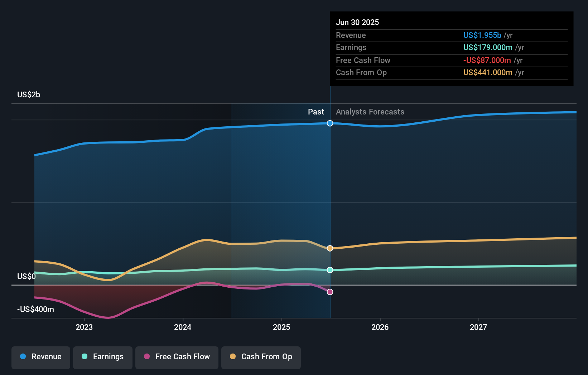Click the US$0 y-axis label

click(26, 277)
